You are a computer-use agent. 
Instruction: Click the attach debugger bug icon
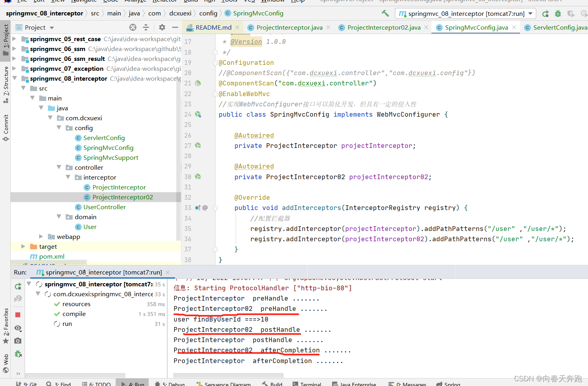point(18,354)
